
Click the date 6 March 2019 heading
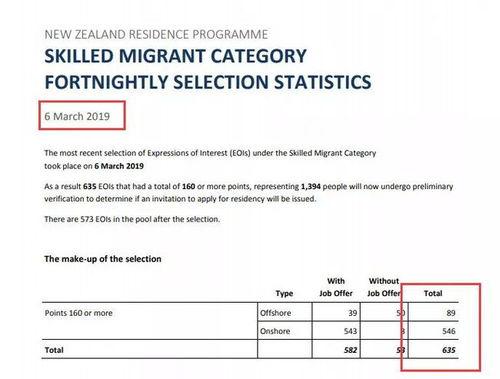(x=77, y=116)
